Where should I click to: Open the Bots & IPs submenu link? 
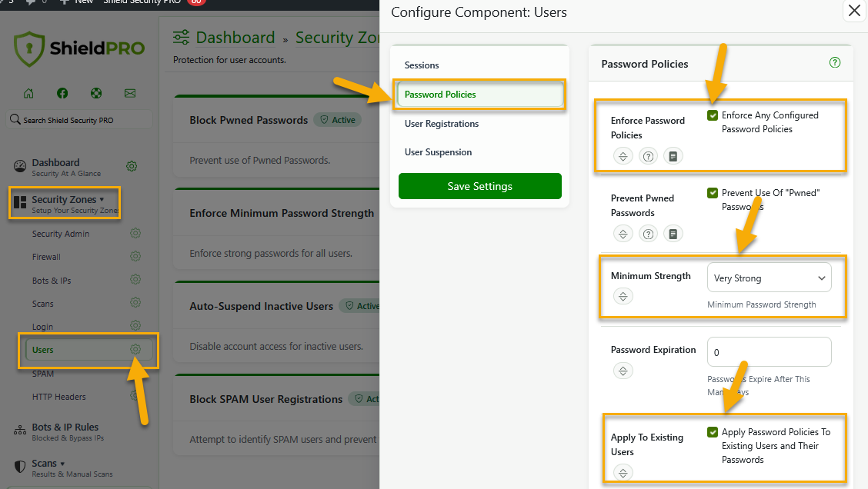(52, 281)
